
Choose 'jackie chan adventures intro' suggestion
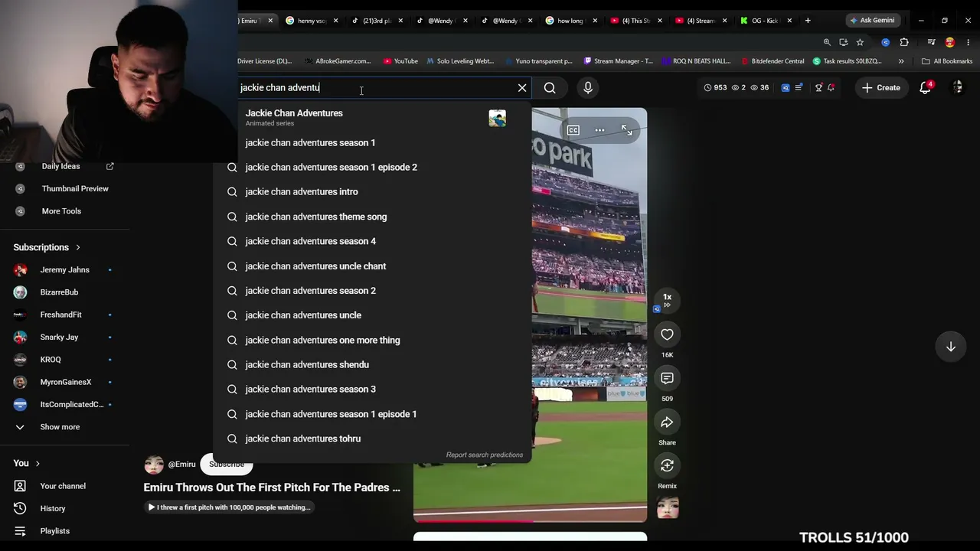[x=372, y=191]
